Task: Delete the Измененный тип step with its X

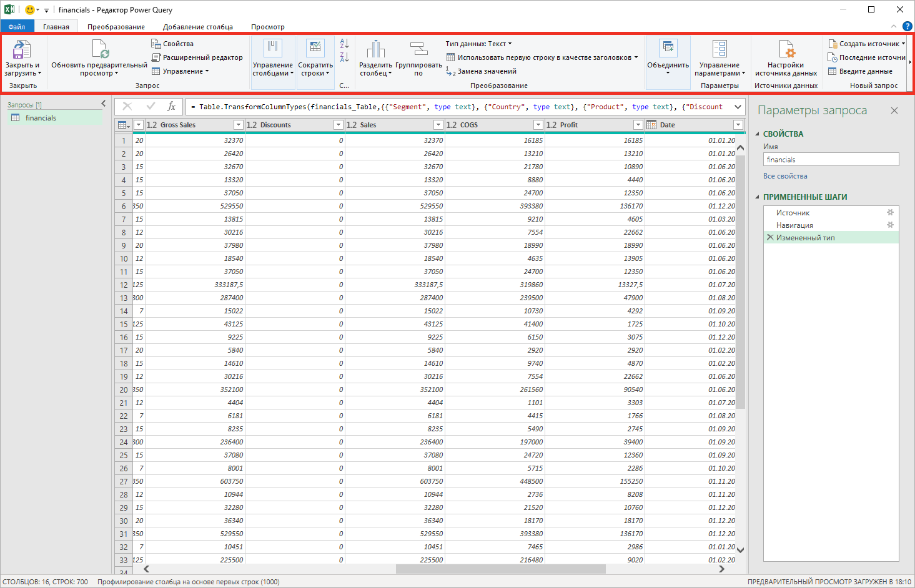Action: (x=770, y=238)
